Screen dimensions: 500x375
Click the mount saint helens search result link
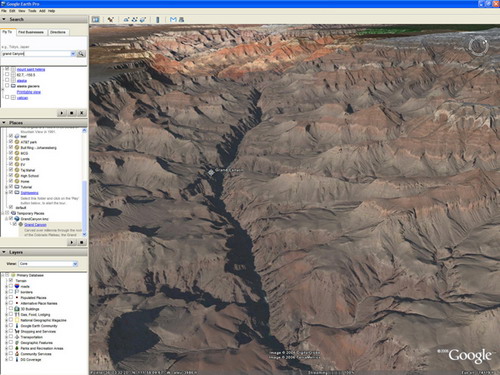coord(31,69)
